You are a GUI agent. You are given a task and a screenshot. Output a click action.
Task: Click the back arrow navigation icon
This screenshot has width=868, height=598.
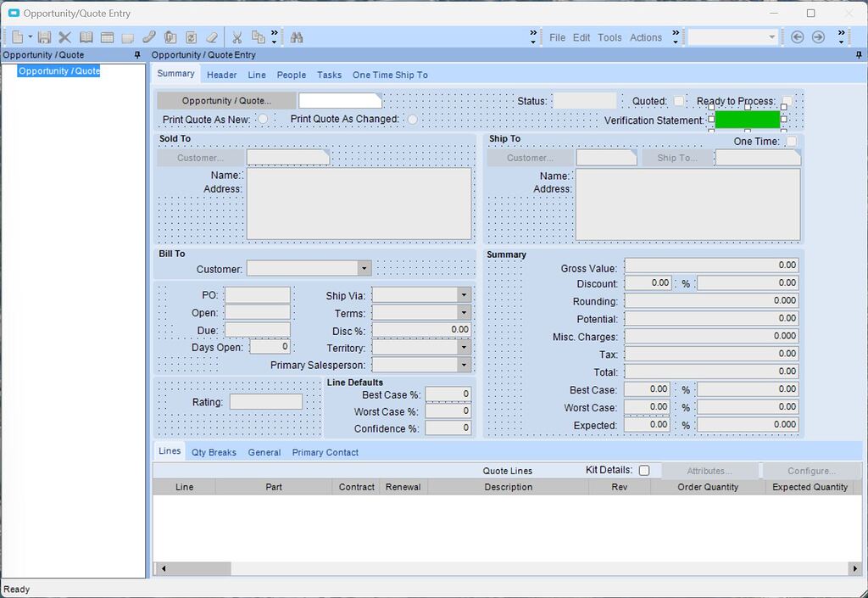797,37
